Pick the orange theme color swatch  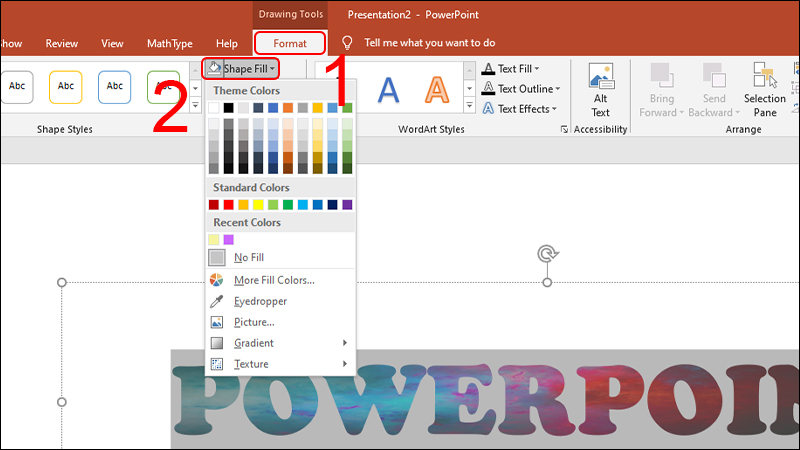click(x=288, y=108)
